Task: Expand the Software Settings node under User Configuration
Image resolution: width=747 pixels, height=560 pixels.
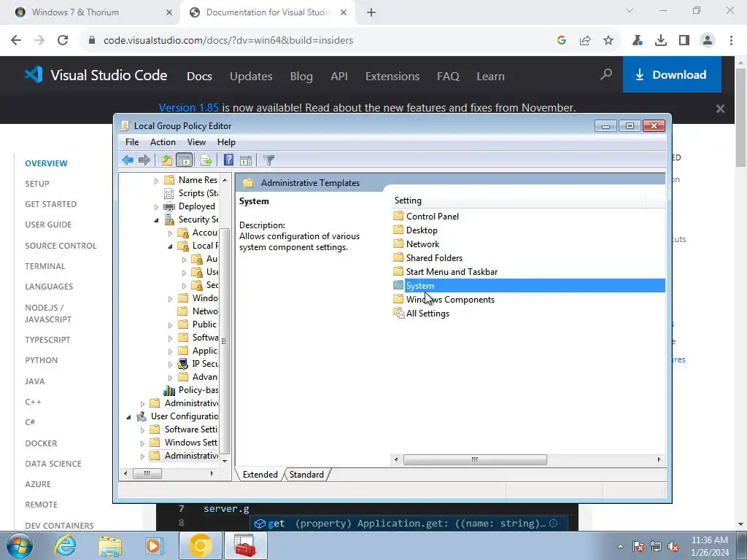Action: coord(142,430)
